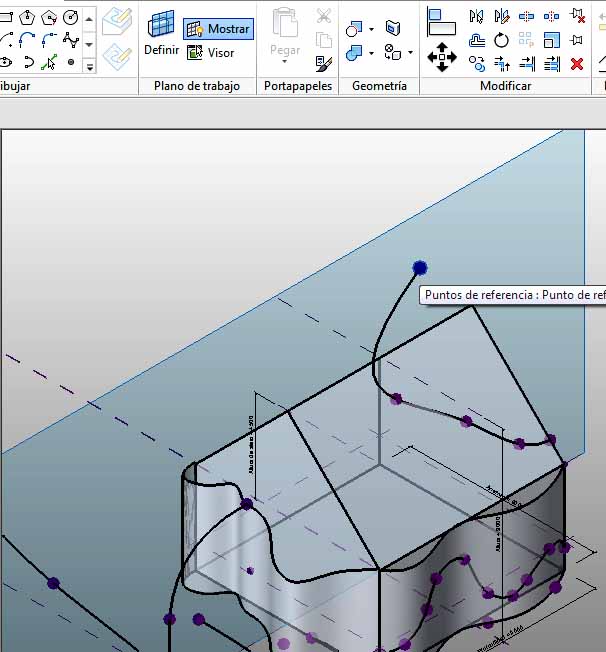Open the void geometry cut dropdown
The width and height of the screenshot is (606, 652).
pos(371,29)
